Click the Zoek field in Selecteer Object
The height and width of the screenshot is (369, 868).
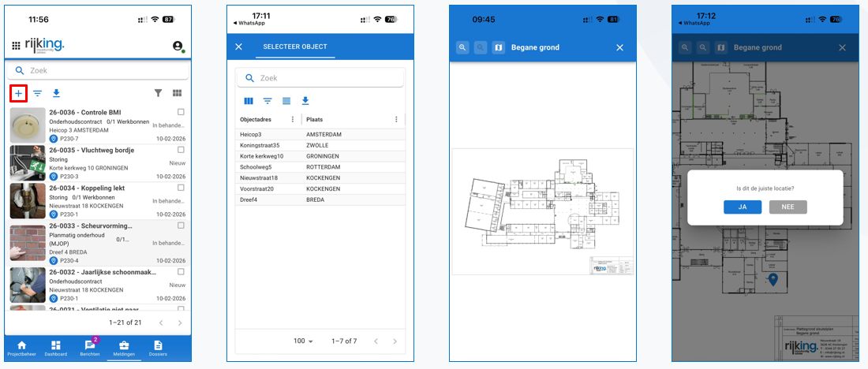320,78
